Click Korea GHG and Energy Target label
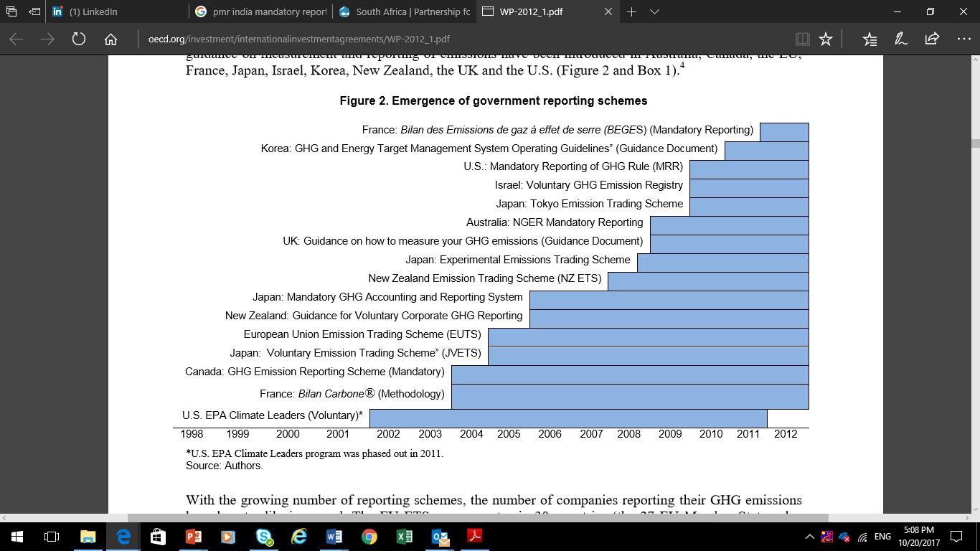The height and width of the screenshot is (551, 980). tap(489, 149)
